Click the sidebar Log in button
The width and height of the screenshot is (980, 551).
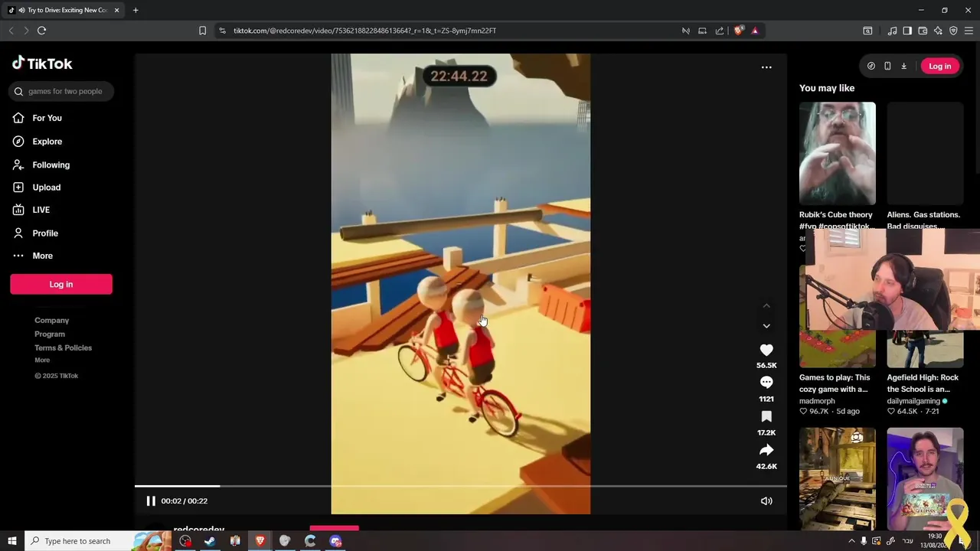pyautogui.click(x=61, y=284)
